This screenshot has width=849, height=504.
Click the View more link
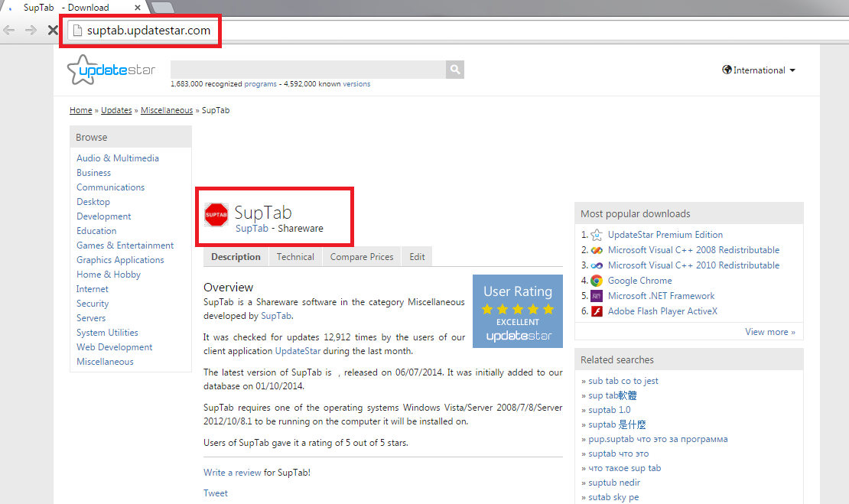coord(769,332)
